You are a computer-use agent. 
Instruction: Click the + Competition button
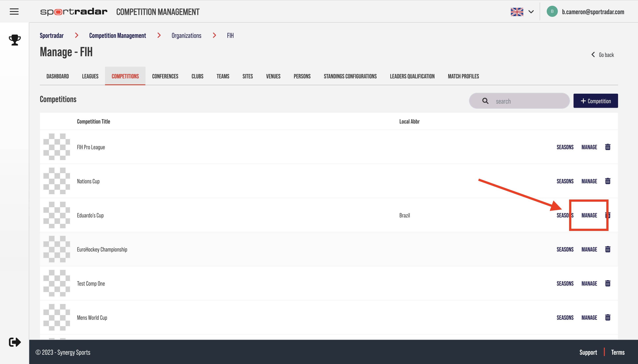point(595,101)
